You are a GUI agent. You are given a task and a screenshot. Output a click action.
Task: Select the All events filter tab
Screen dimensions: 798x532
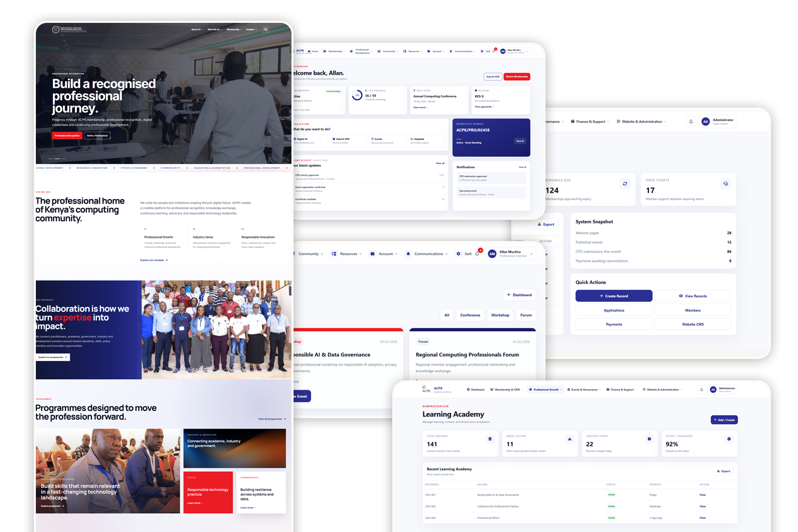click(447, 315)
